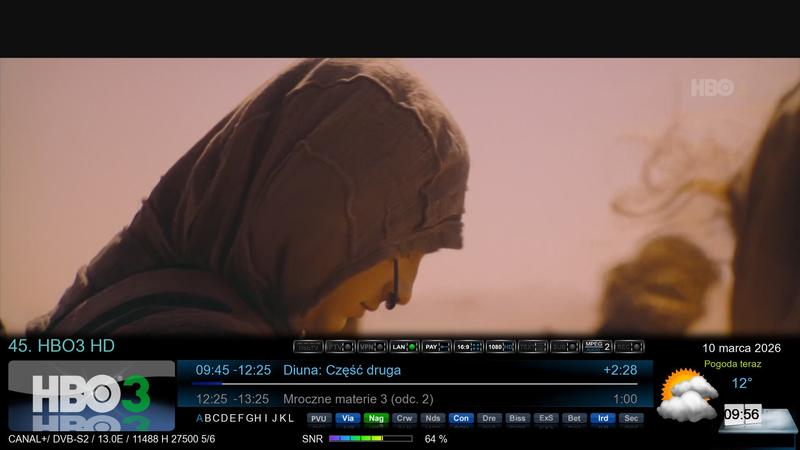Click the next program duration 1:00
The width and height of the screenshot is (800, 450).
pos(625,399)
